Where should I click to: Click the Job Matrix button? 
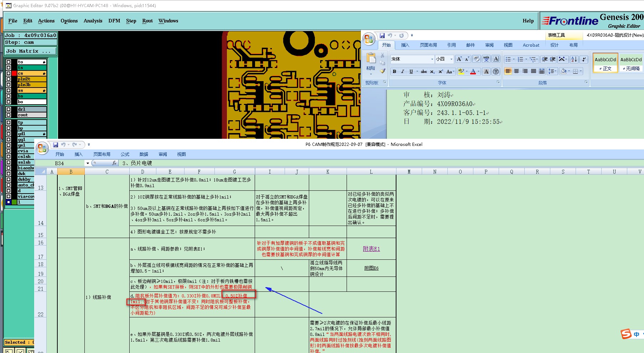(31, 51)
